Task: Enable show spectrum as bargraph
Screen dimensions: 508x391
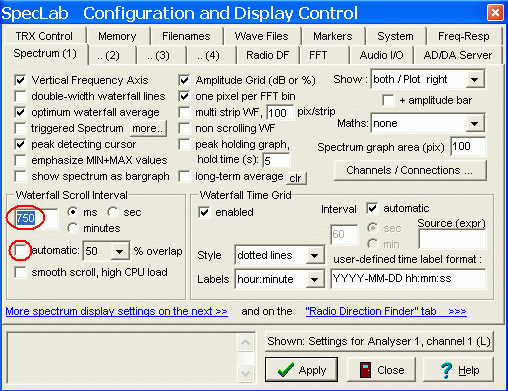Action: pyautogui.click(x=21, y=176)
